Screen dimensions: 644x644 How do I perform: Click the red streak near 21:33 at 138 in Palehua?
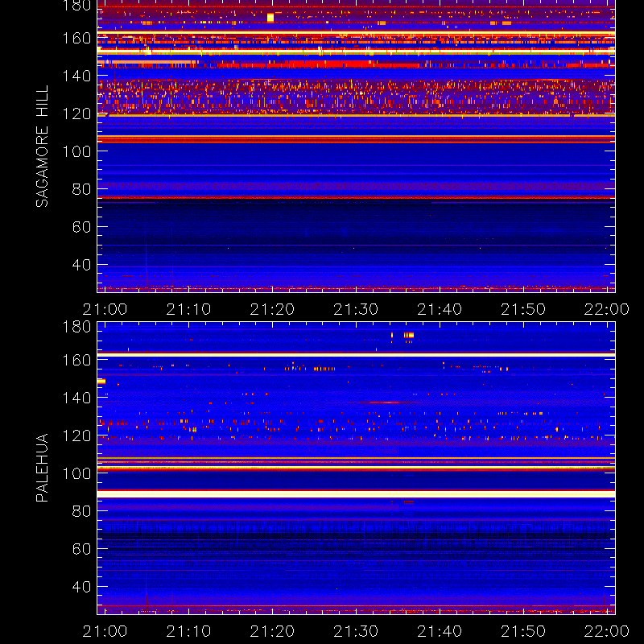click(x=384, y=402)
